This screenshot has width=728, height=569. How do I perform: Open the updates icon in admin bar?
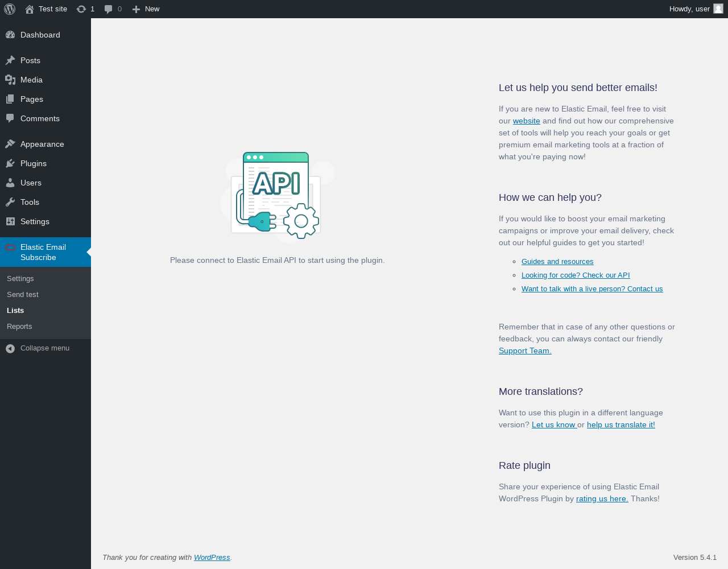click(x=81, y=9)
